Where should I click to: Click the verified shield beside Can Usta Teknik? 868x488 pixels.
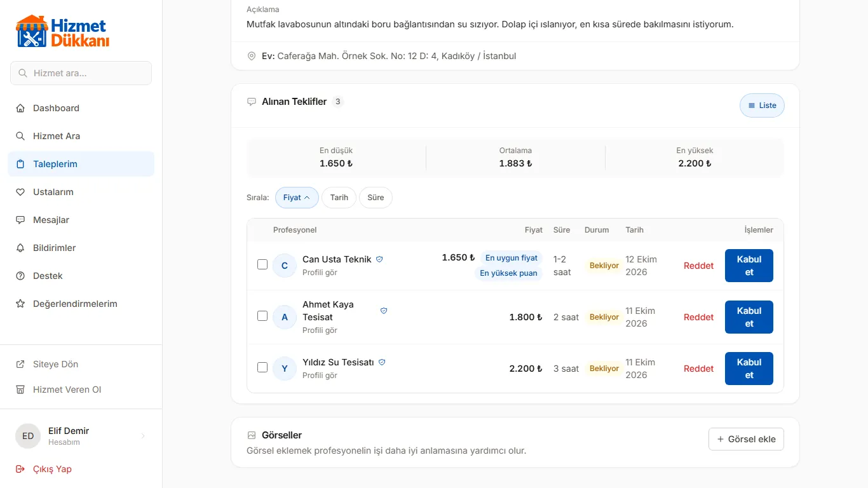379,259
